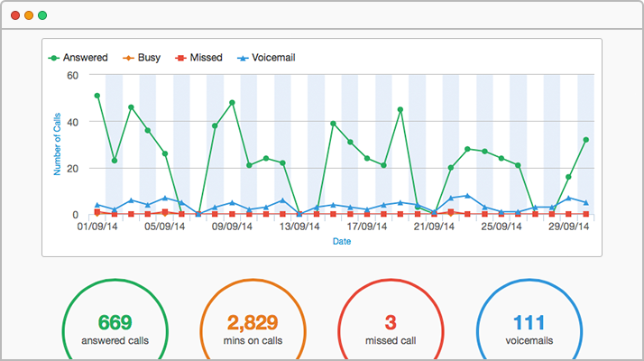Image resolution: width=644 pixels, height=361 pixels.
Task: Click the Answered peak point at 09/09/14
Action: click(x=232, y=103)
